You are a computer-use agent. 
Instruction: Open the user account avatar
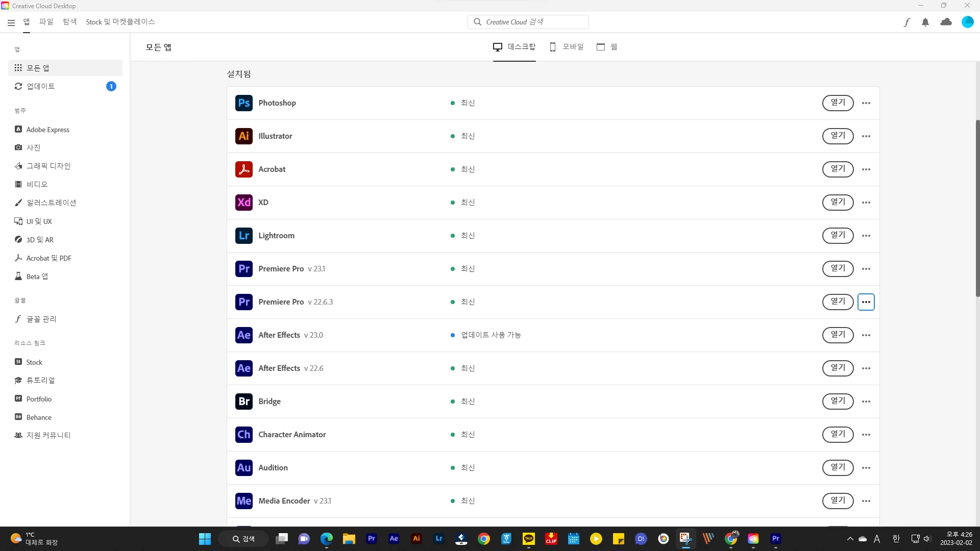(967, 22)
